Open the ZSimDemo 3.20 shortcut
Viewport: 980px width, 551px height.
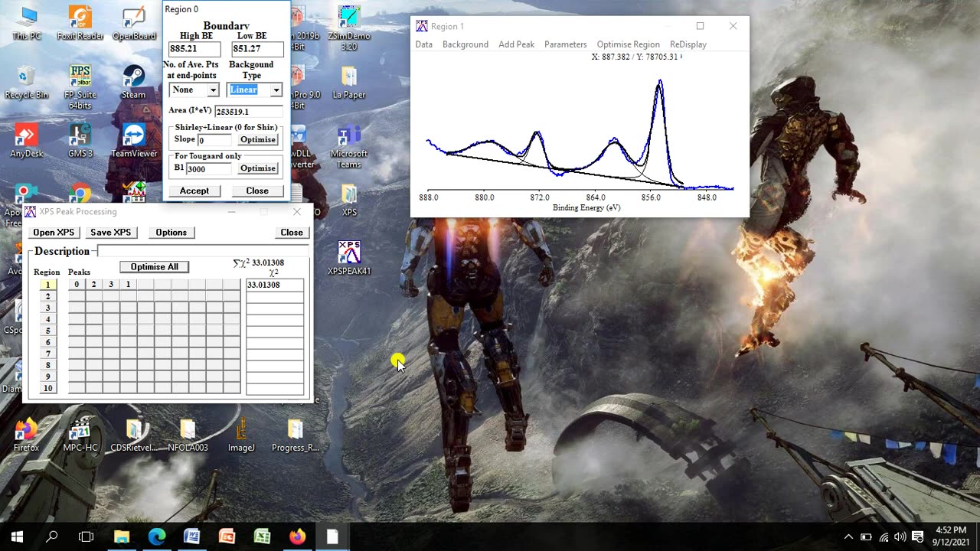coord(349,28)
